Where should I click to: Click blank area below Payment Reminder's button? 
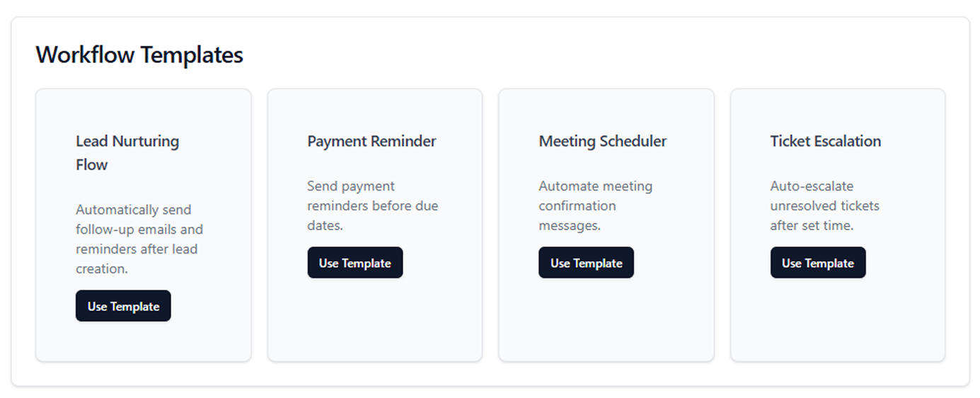[374, 319]
